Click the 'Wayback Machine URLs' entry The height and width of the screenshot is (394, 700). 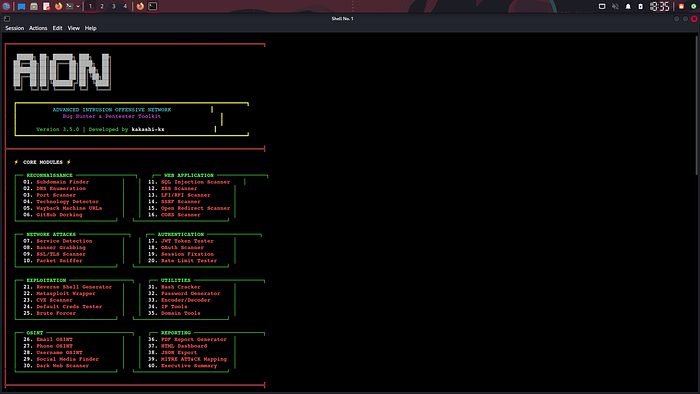[69, 208]
